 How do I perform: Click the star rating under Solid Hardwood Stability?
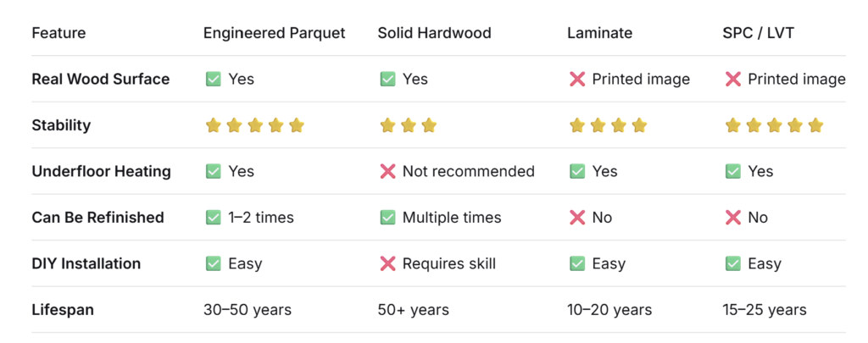(408, 125)
